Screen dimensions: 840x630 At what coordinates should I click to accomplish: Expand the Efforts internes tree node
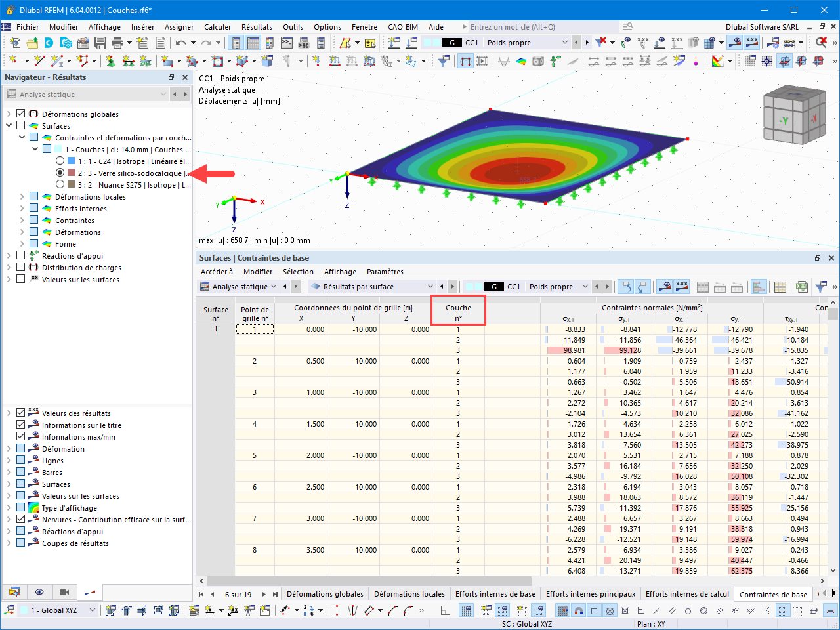point(22,209)
